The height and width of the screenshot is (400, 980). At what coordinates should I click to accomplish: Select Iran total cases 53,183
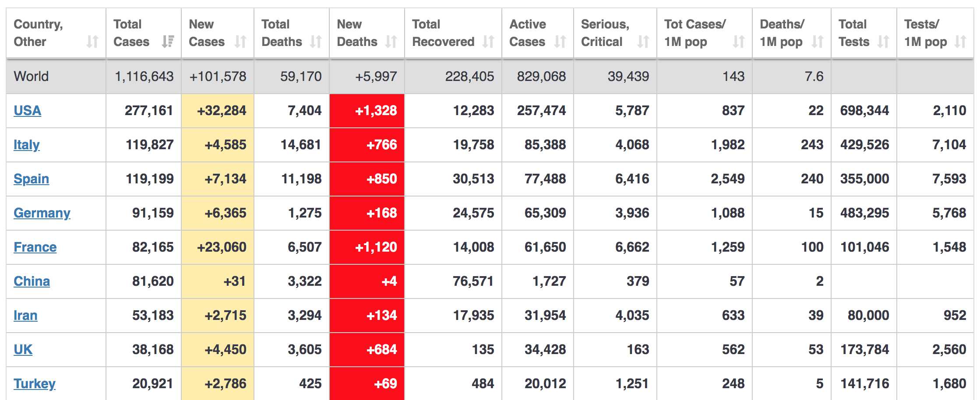[153, 316]
